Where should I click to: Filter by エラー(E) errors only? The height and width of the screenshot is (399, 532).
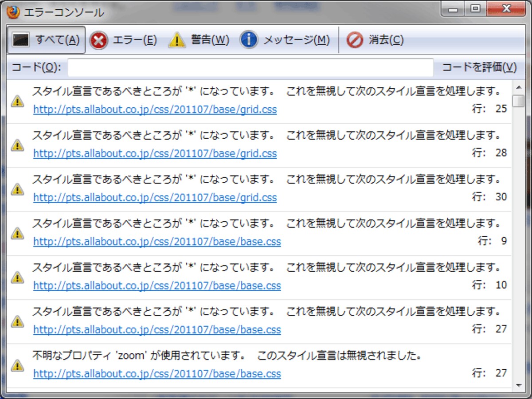tap(123, 40)
